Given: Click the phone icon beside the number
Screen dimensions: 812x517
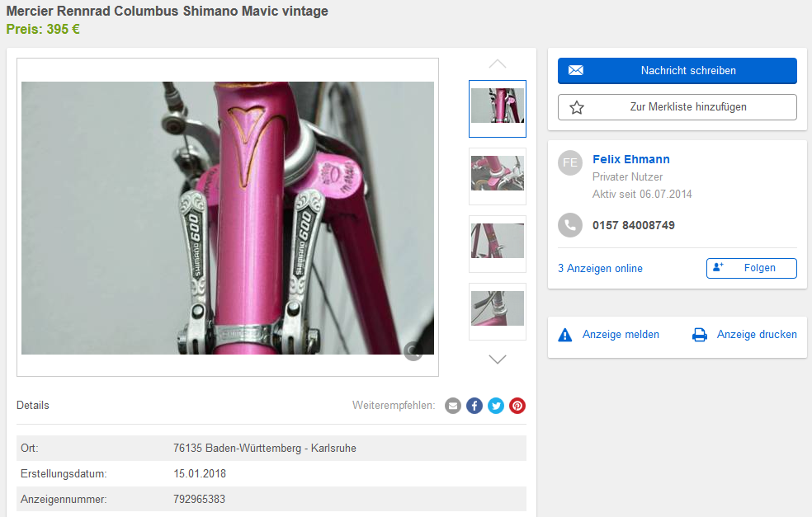Looking at the screenshot, I should 570,225.
